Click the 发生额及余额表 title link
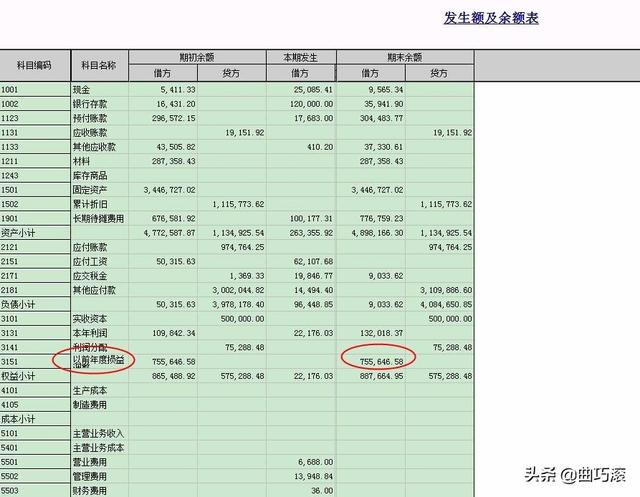The width and height of the screenshot is (640, 497). coord(491,18)
